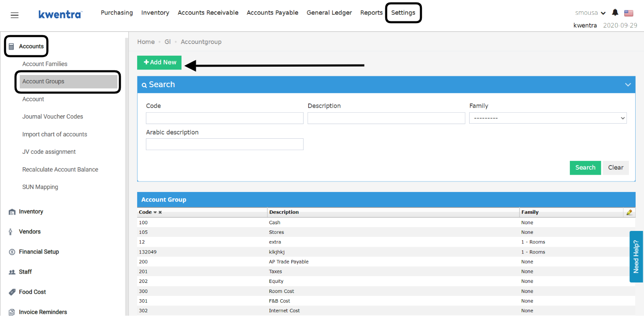Screen dimensions: 644x316
Task: Click the Arabic description input field
Action: 225,144
